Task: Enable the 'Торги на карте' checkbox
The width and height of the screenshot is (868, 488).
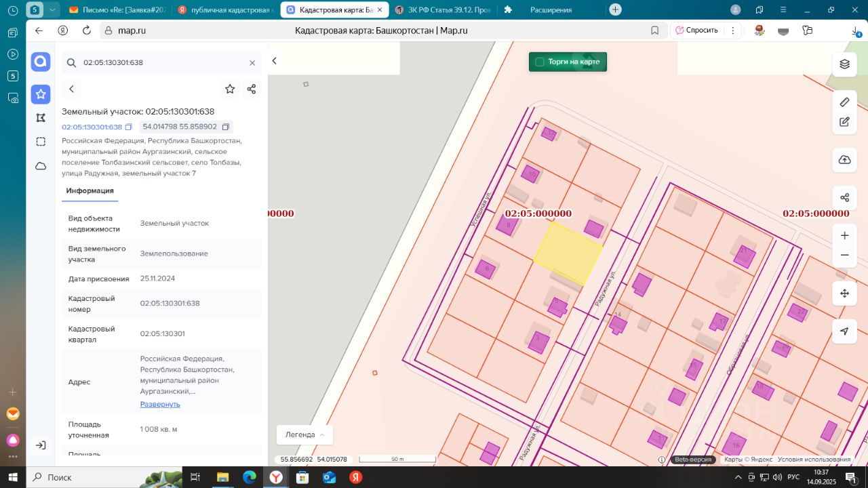Action: click(x=540, y=62)
